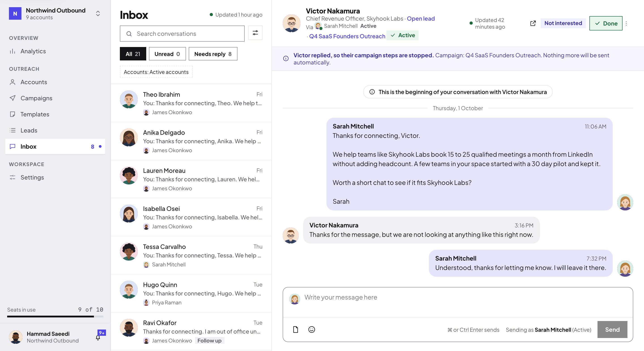The width and height of the screenshot is (644, 351).
Task: Click the Accounts person icon
Action: [13, 82]
